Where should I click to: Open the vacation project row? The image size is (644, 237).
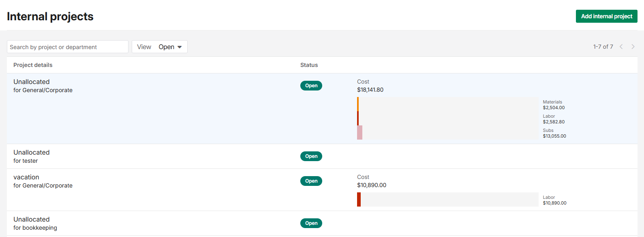(26, 177)
